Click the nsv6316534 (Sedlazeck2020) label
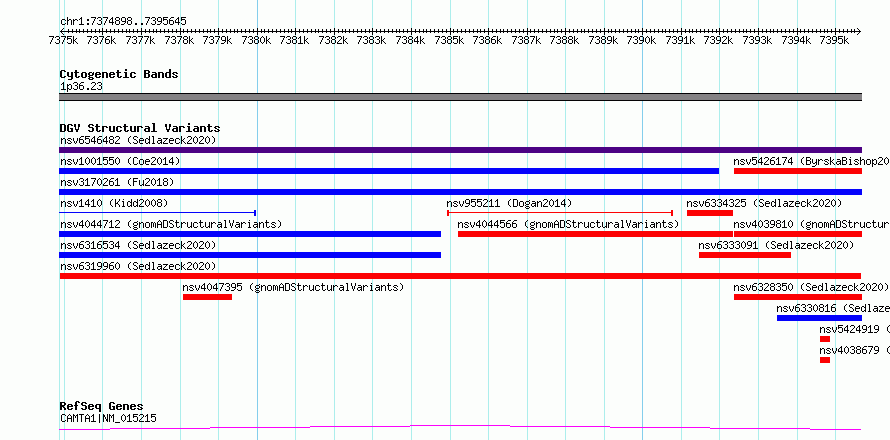The height and width of the screenshot is (440, 890). [x=138, y=245]
